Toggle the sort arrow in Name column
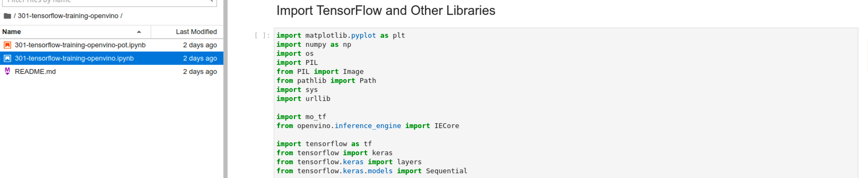The image size is (868, 178). [139, 32]
